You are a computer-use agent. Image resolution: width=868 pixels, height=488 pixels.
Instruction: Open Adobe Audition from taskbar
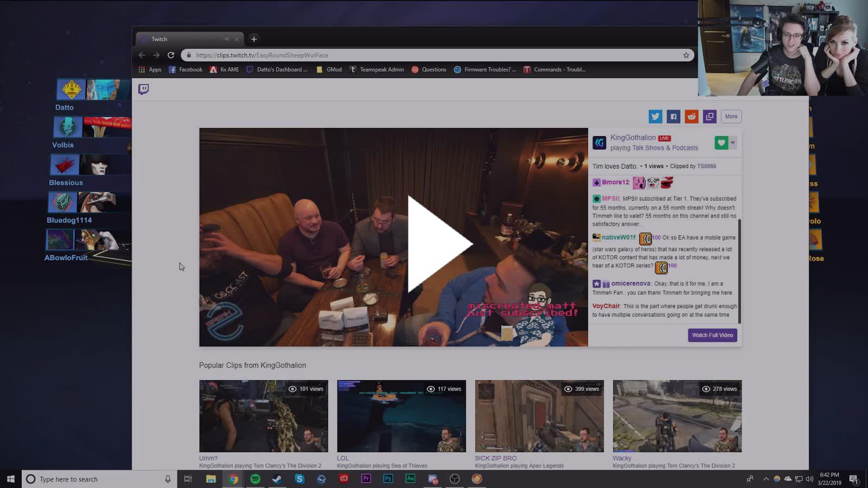(x=410, y=479)
